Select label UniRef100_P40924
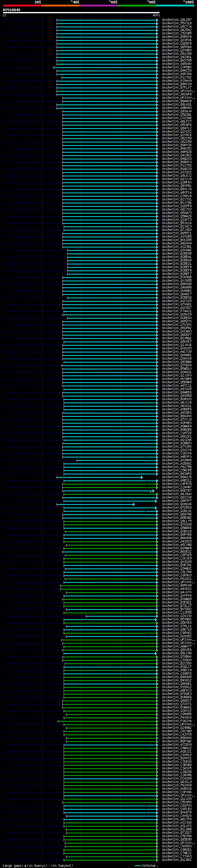Screen dimensions: 197x868 176,718
